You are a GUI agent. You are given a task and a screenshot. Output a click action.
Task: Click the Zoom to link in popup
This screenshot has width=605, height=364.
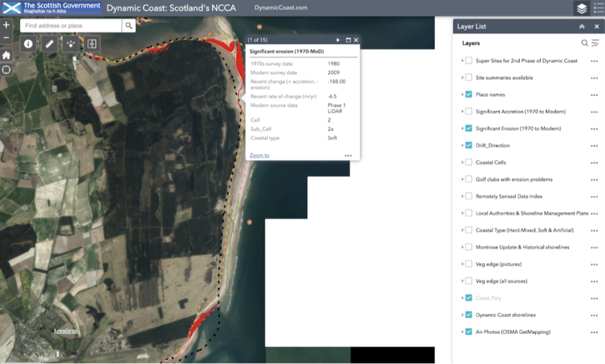259,155
